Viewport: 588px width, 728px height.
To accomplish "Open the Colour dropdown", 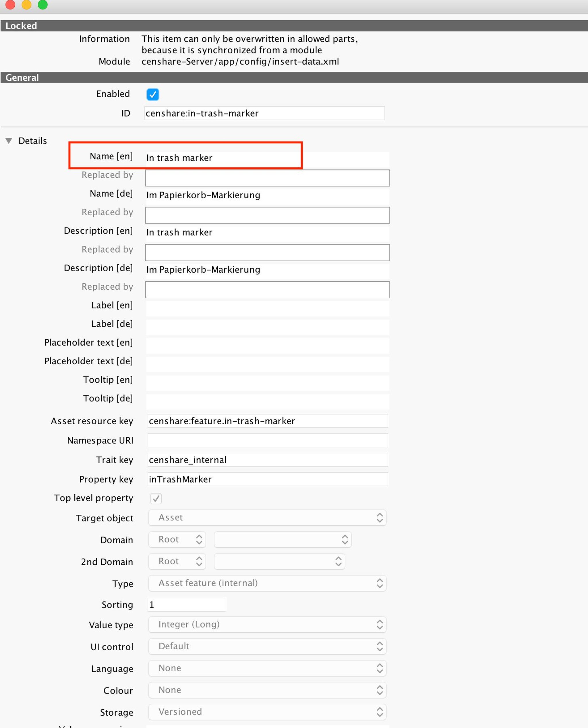I will pos(267,690).
